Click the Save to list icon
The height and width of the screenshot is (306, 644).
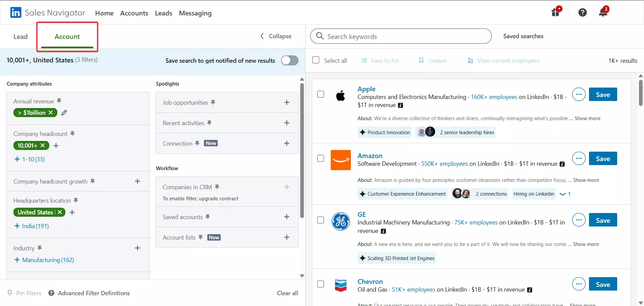coord(364,60)
